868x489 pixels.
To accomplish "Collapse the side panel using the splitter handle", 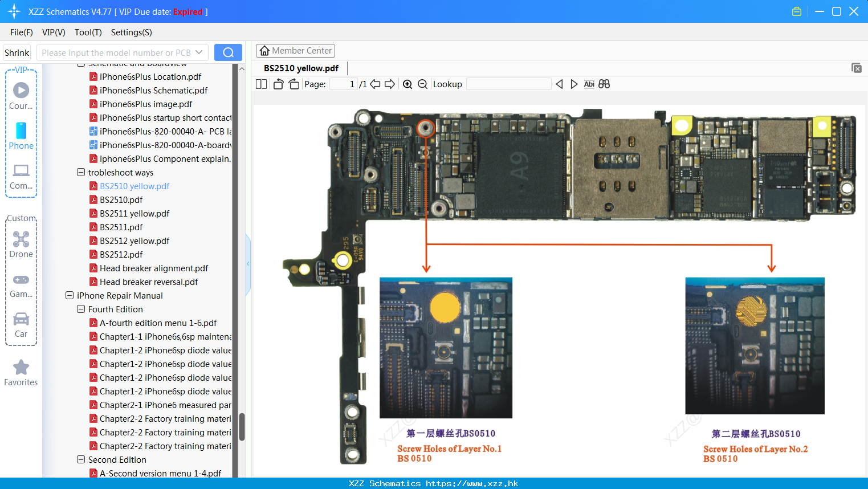I will pyautogui.click(x=248, y=264).
